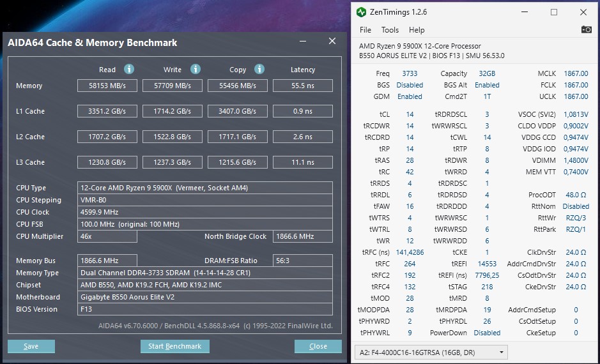Viewport: 600px width, 364px height.
Task: Click ProcODT value 48.0 Ω
Action: (x=576, y=195)
